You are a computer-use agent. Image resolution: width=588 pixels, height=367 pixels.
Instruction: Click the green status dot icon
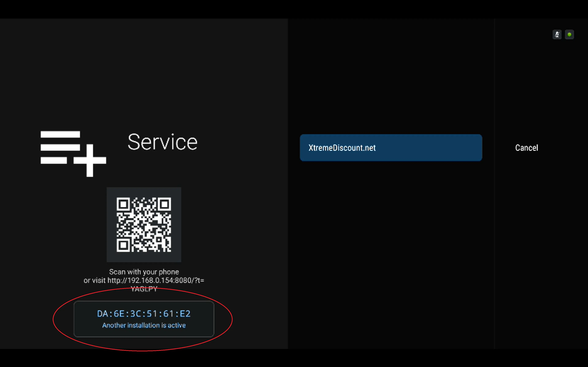[569, 34]
